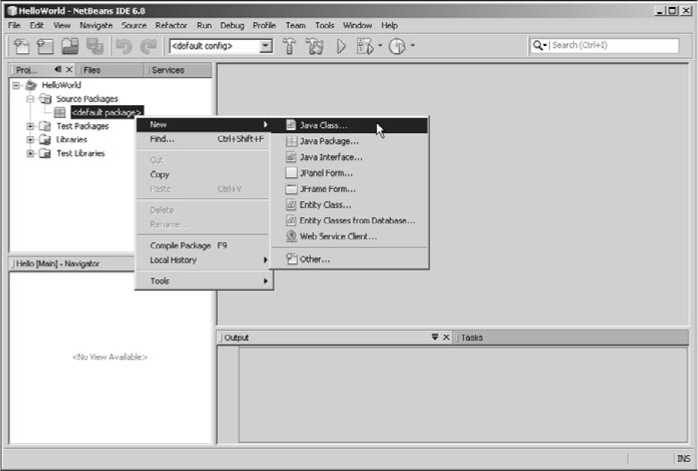
Task: Click the Save All toolbar icon
Action: click(95, 46)
